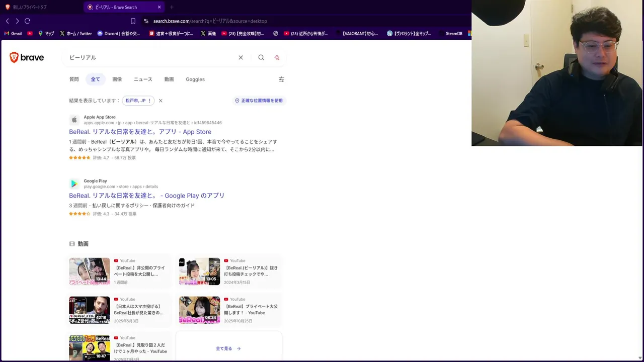
Task: Open 日本人はスマホ投げる video title
Action: tap(138, 310)
